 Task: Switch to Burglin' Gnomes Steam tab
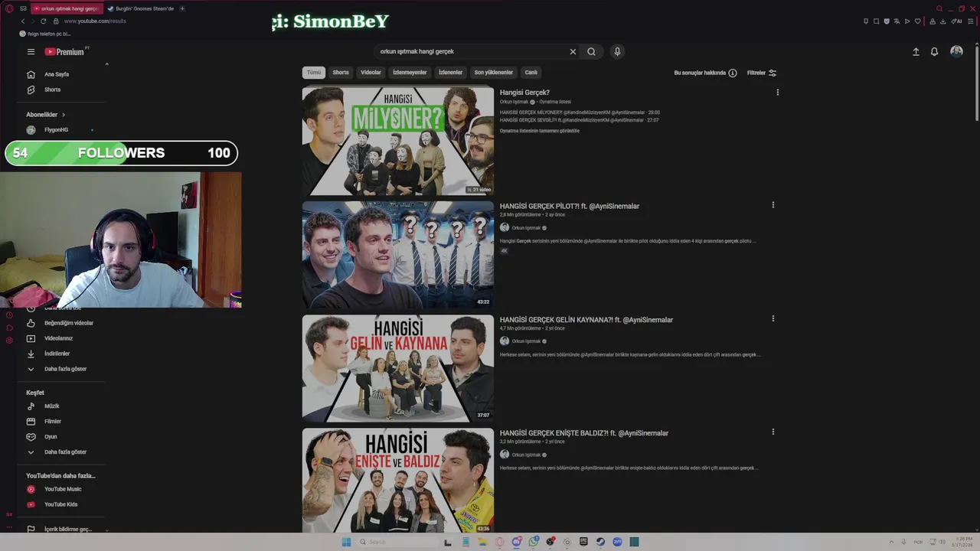click(x=142, y=8)
